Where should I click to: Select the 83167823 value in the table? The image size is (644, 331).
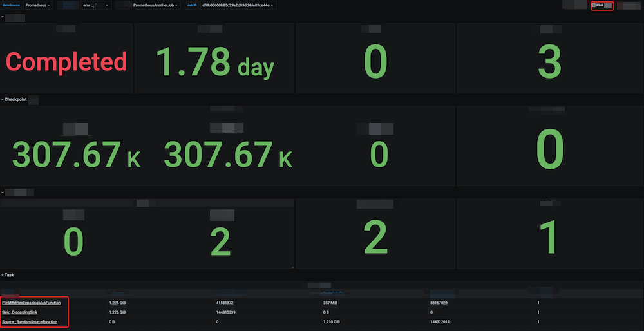coord(443,301)
